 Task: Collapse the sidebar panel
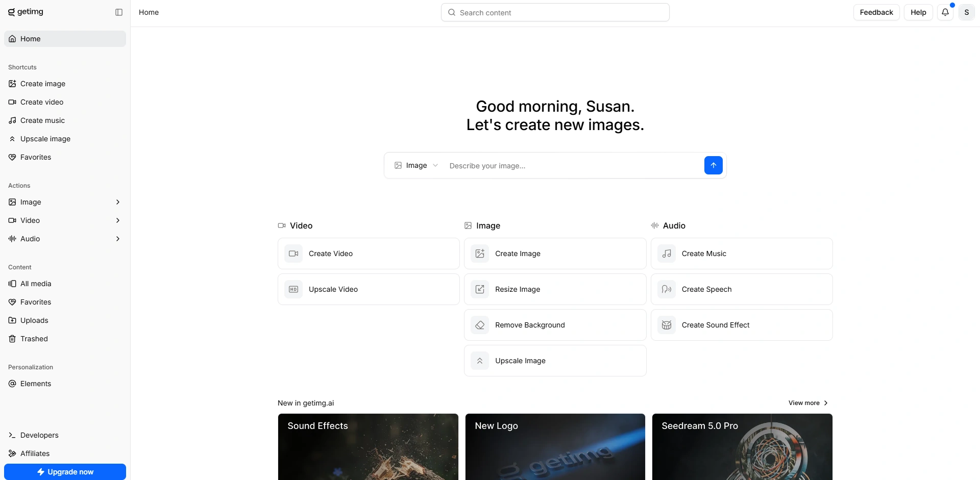pyautogui.click(x=119, y=12)
